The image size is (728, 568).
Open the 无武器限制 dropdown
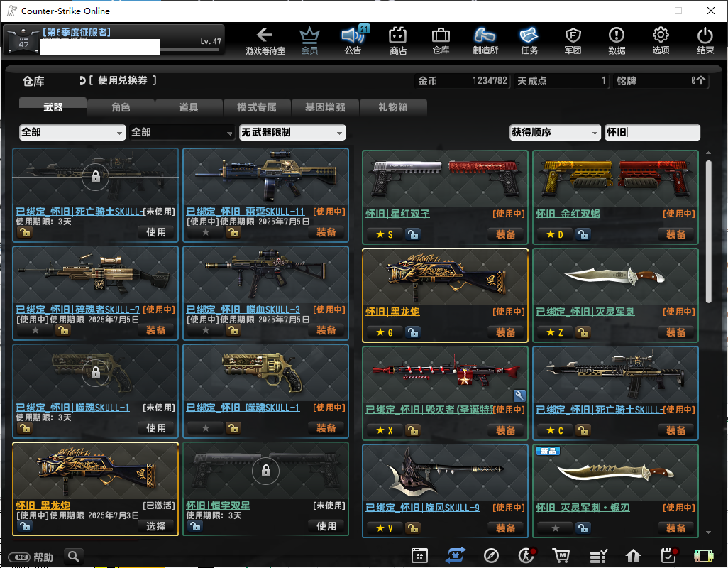tap(292, 132)
